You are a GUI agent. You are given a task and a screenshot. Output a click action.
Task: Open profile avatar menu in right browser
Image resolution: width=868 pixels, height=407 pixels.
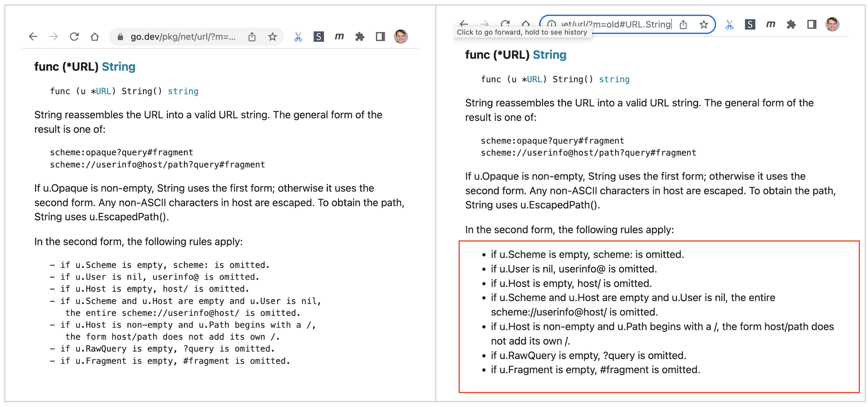click(x=832, y=24)
